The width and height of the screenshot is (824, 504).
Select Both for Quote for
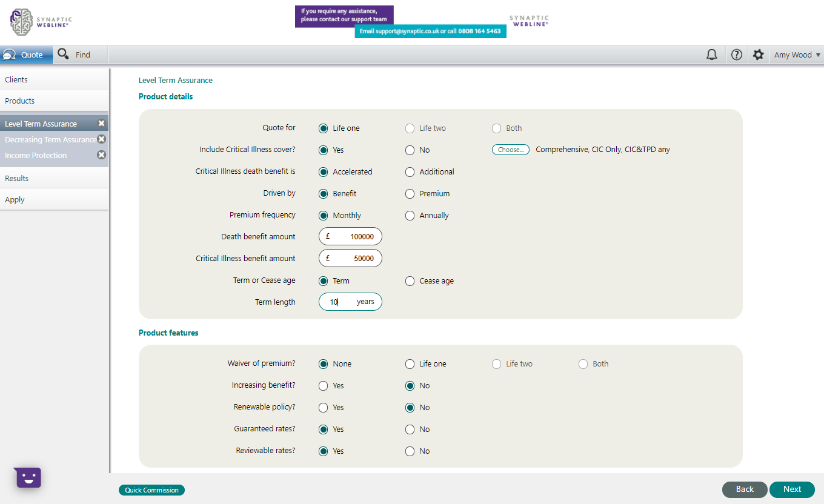pyautogui.click(x=497, y=128)
